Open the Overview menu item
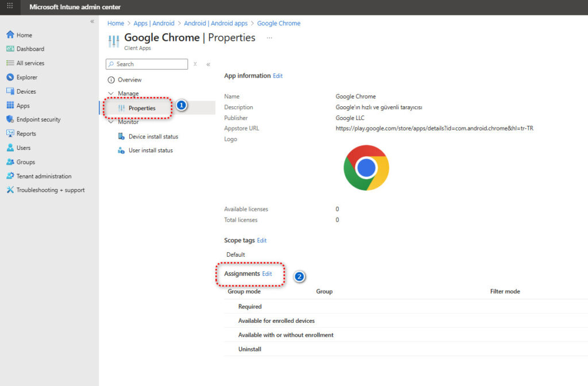The height and width of the screenshot is (386, 588). click(x=129, y=80)
